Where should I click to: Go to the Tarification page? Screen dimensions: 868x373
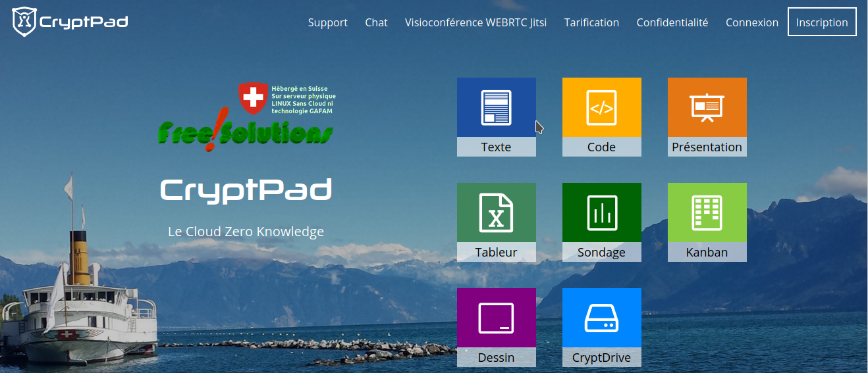[591, 22]
